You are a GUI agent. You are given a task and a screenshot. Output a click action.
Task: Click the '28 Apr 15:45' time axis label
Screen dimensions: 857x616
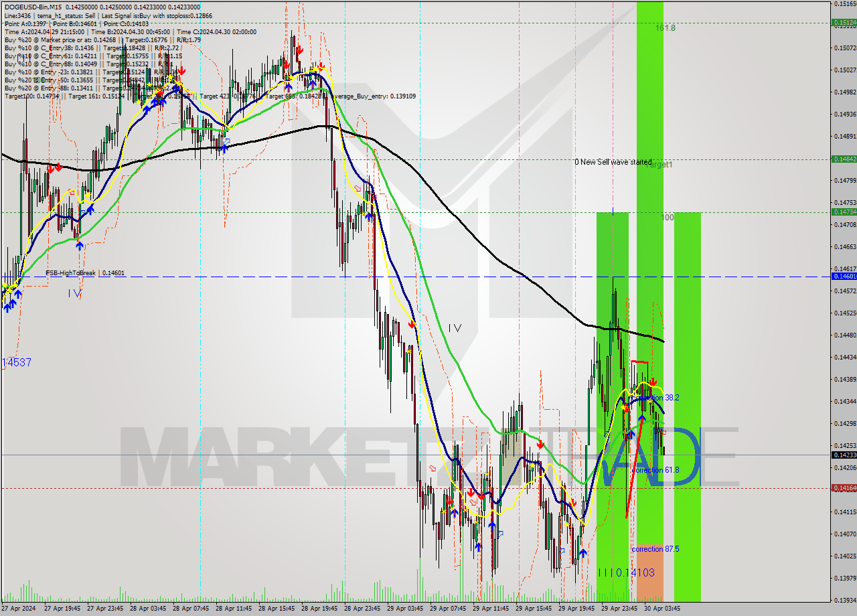[x=275, y=609]
